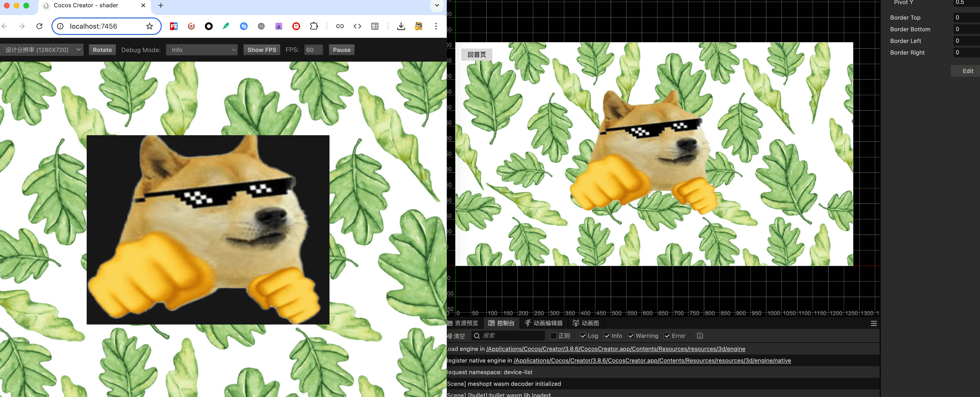The height and width of the screenshot is (397, 980).
Task: Open the Chrome tab search chevron
Action: [437, 5]
